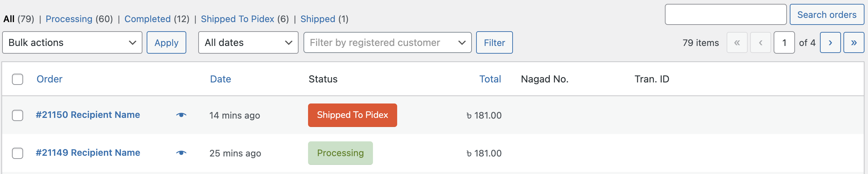The width and height of the screenshot is (868, 174).
Task: Click previous page arrow
Action: (760, 42)
